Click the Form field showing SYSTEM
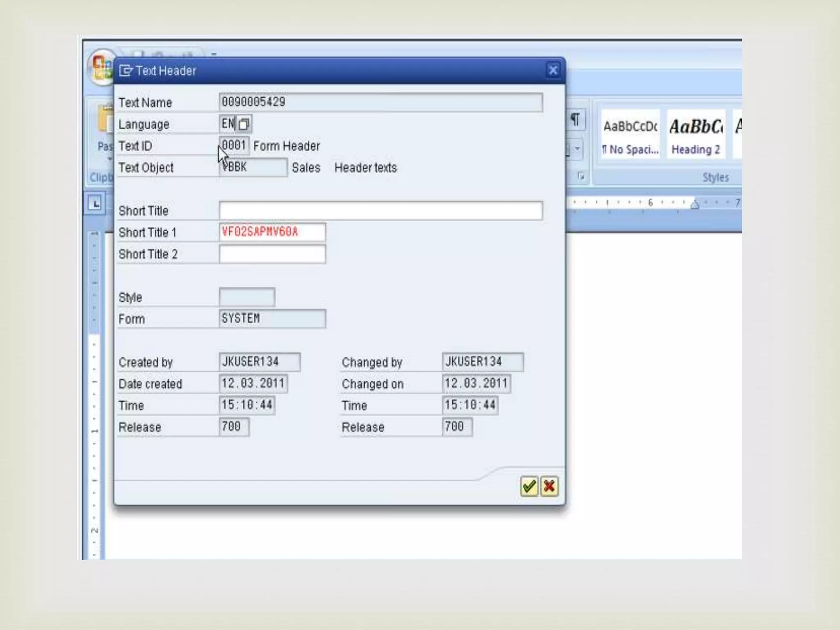840x630 pixels. 272,319
